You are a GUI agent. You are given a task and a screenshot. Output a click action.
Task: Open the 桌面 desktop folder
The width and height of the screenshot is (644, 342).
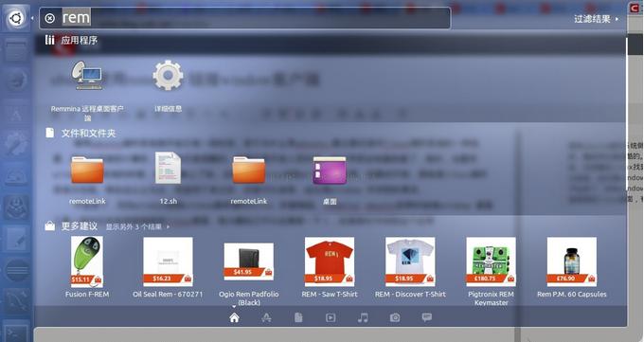coord(330,170)
